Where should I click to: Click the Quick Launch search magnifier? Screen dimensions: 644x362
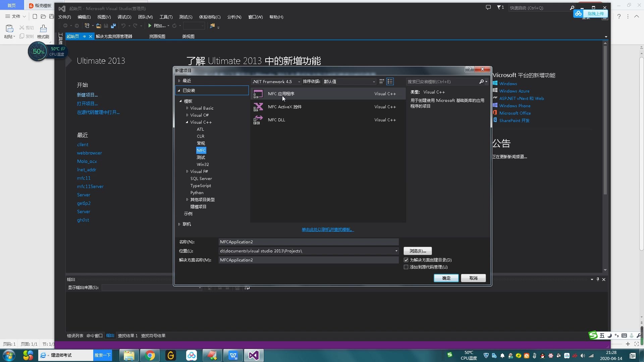tap(572, 8)
